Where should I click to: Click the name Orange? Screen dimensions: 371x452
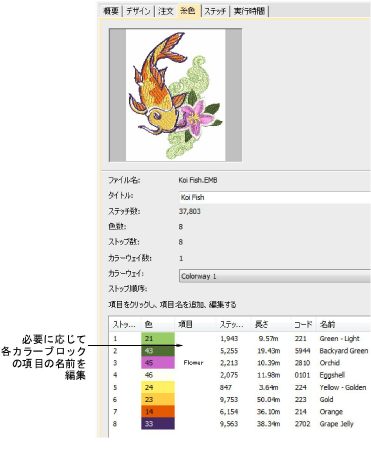pyautogui.click(x=331, y=412)
